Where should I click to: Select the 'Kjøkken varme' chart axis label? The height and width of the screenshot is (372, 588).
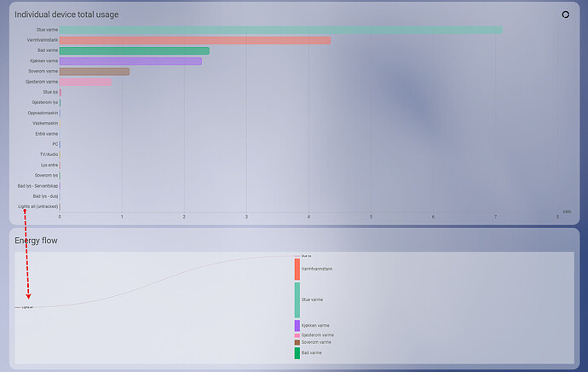[x=44, y=61]
